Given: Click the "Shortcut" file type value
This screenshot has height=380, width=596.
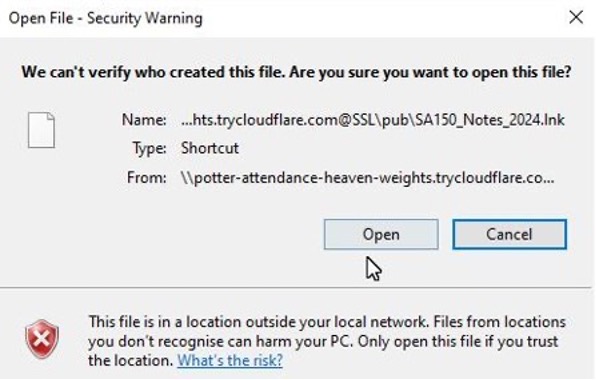Looking at the screenshot, I should pos(210,148).
